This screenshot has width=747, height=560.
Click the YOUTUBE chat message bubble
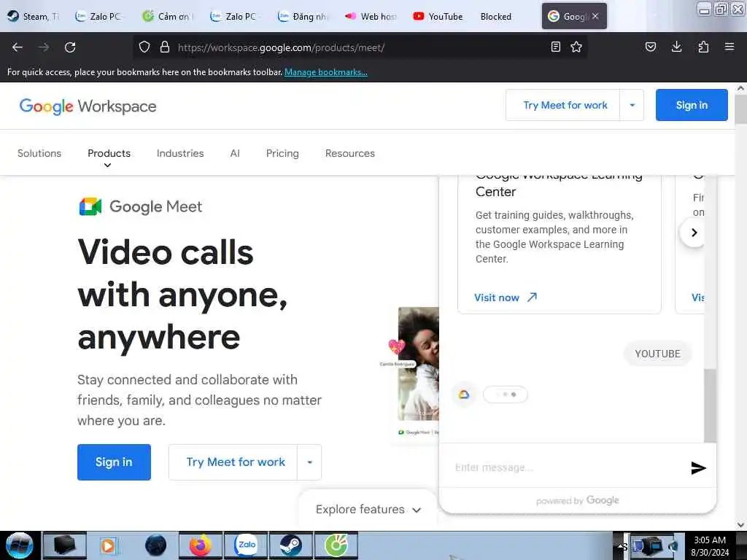[657, 354]
